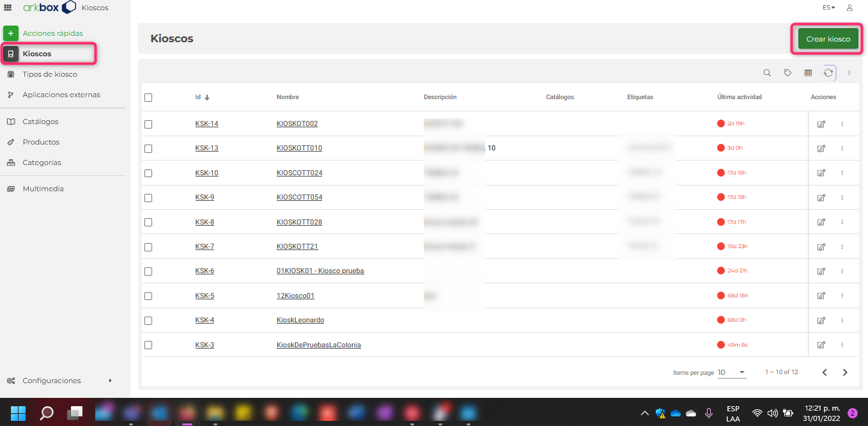Image resolution: width=868 pixels, height=426 pixels.
Task: Click the Windows Start button
Action: click(x=19, y=413)
